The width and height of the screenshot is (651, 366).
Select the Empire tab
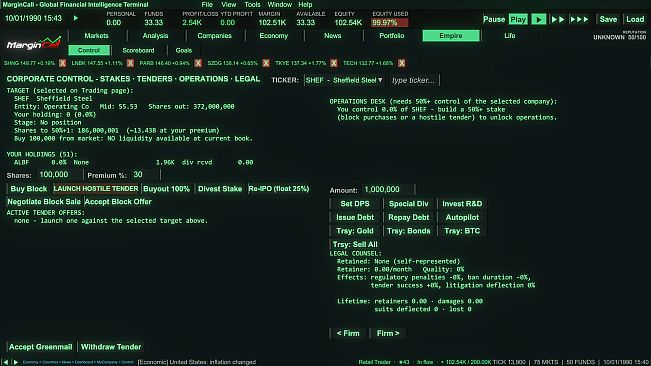pos(451,36)
